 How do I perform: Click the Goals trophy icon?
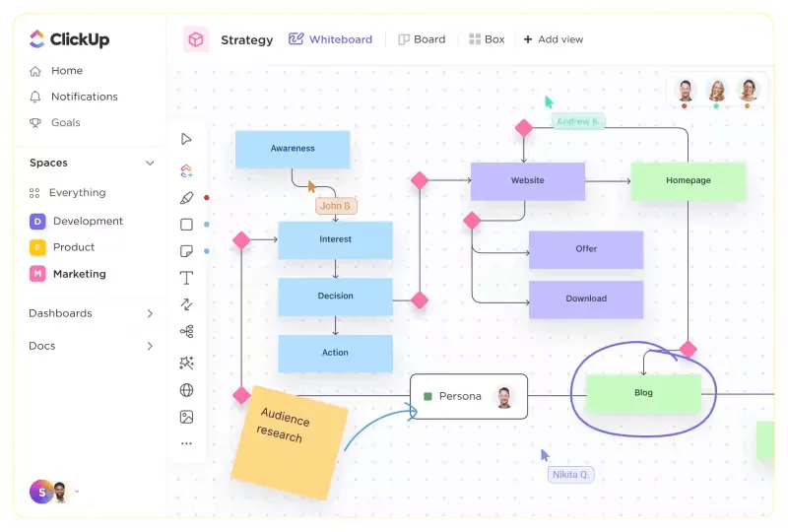click(x=35, y=123)
